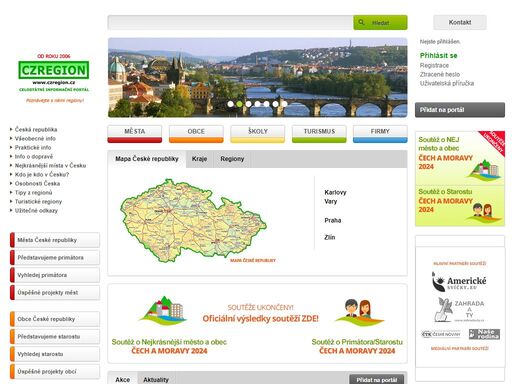Click Úspěšné projekty obcí sidebar button
This screenshot has width=512, height=384.
click(55, 372)
